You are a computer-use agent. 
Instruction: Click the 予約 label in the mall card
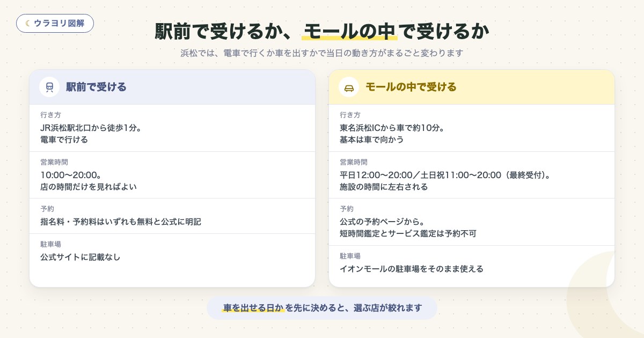pyautogui.click(x=347, y=209)
